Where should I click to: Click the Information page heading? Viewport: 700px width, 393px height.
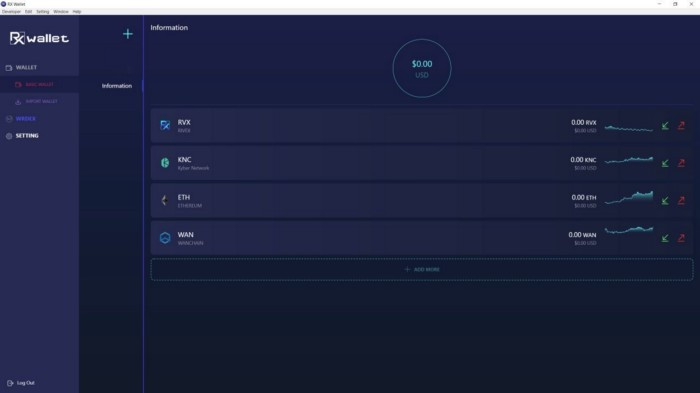click(x=169, y=28)
